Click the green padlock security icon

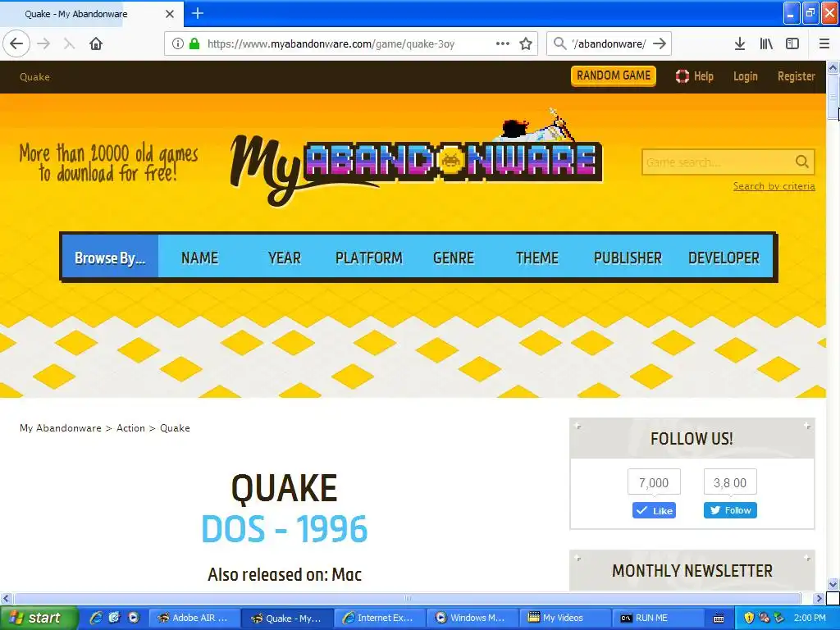click(x=194, y=44)
